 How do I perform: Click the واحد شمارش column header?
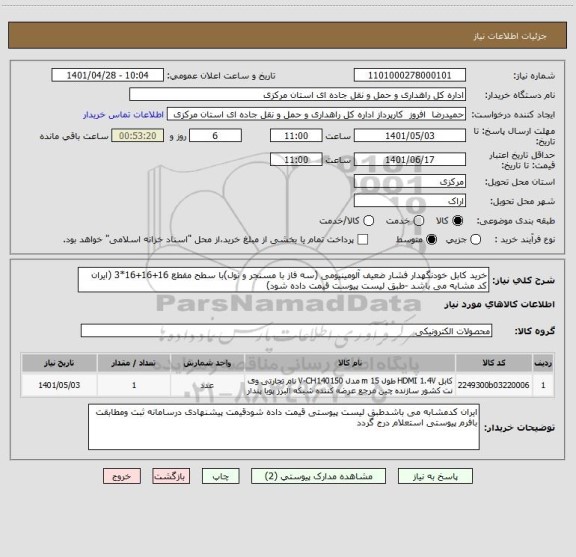tap(207, 363)
